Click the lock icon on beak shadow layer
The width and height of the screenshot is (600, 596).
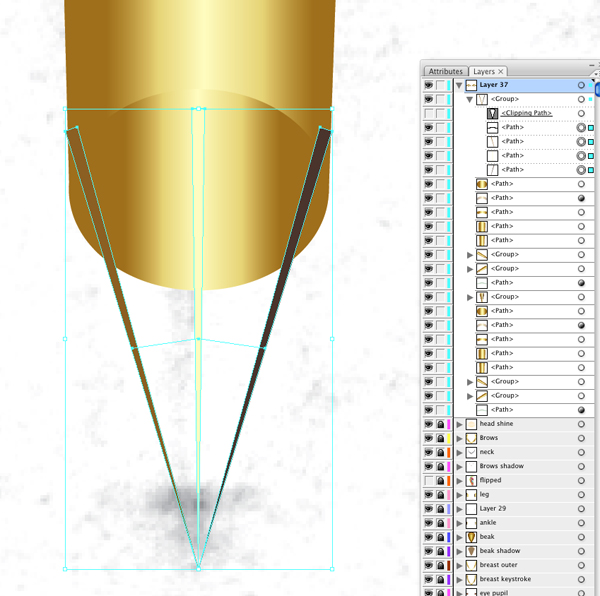point(440,551)
